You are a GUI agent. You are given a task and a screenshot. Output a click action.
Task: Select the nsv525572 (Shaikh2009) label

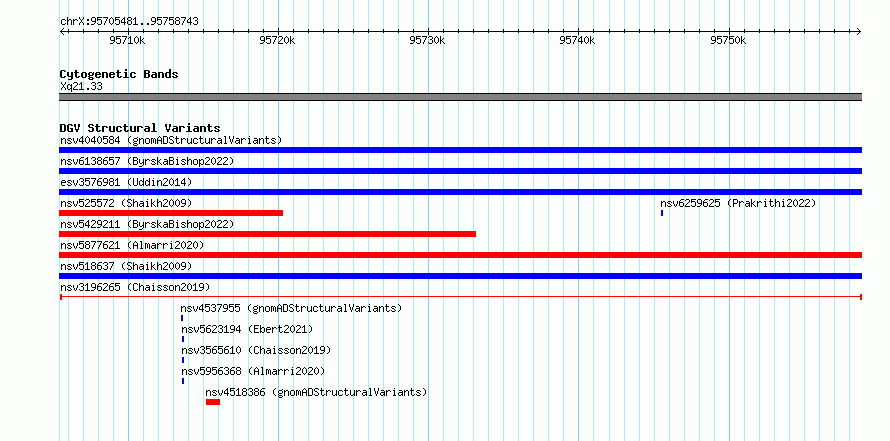click(126, 203)
